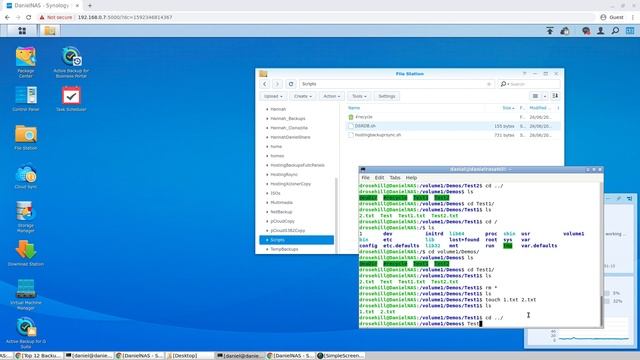The height and width of the screenshot is (360, 640).
Task: Open terminal Help menu
Action: point(411,178)
